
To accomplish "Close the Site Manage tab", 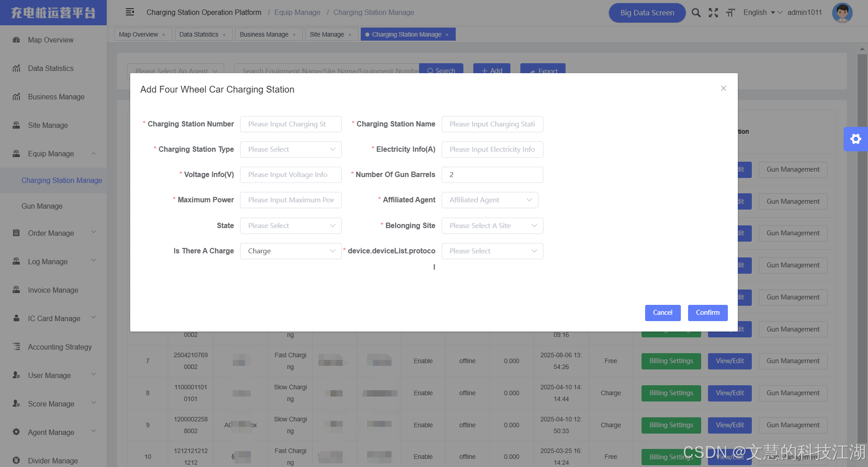I will coord(349,35).
